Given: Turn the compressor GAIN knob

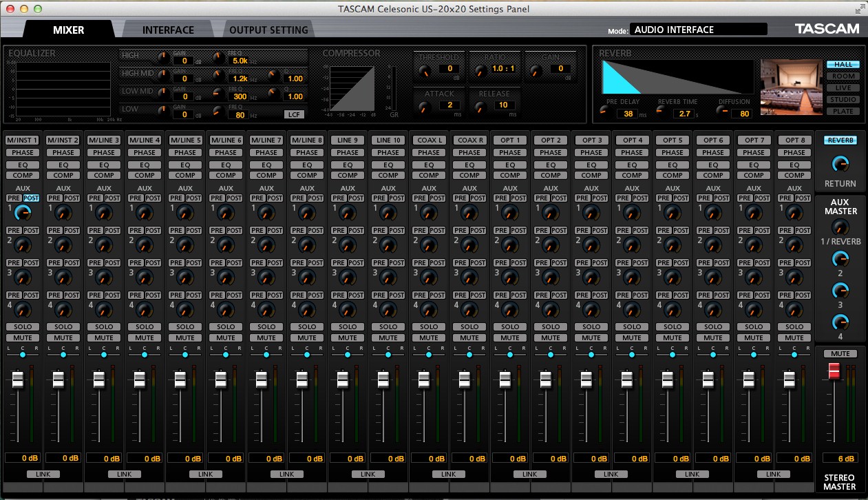Looking at the screenshot, I should pos(535,70).
